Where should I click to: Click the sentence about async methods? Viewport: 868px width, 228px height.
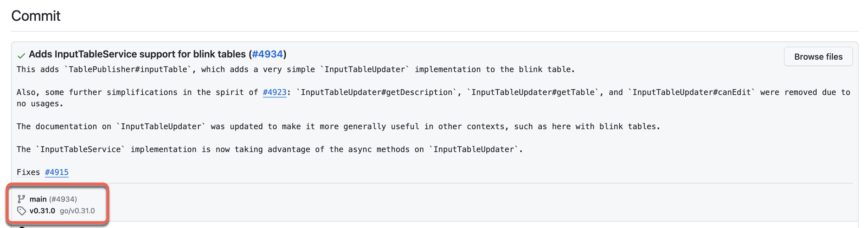pyautogui.click(x=269, y=149)
